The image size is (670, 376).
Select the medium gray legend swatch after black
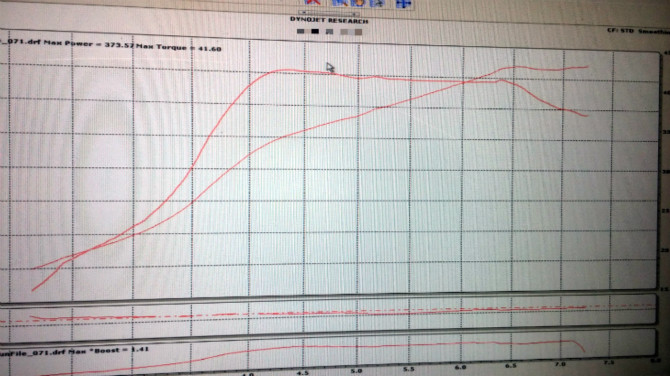pyautogui.click(x=329, y=32)
